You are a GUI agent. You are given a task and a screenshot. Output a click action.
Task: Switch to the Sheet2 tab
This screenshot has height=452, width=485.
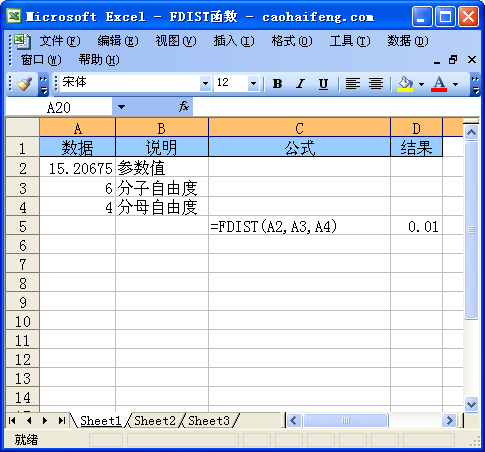pos(155,421)
